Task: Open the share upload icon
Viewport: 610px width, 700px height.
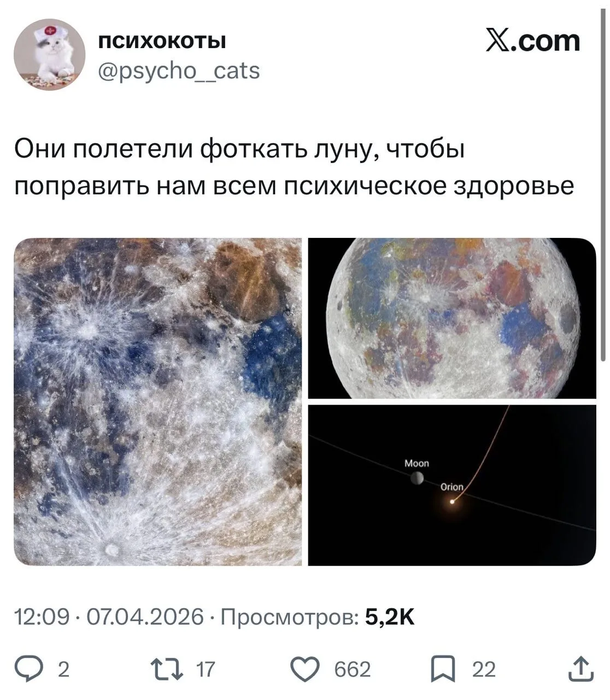Action: point(580,669)
